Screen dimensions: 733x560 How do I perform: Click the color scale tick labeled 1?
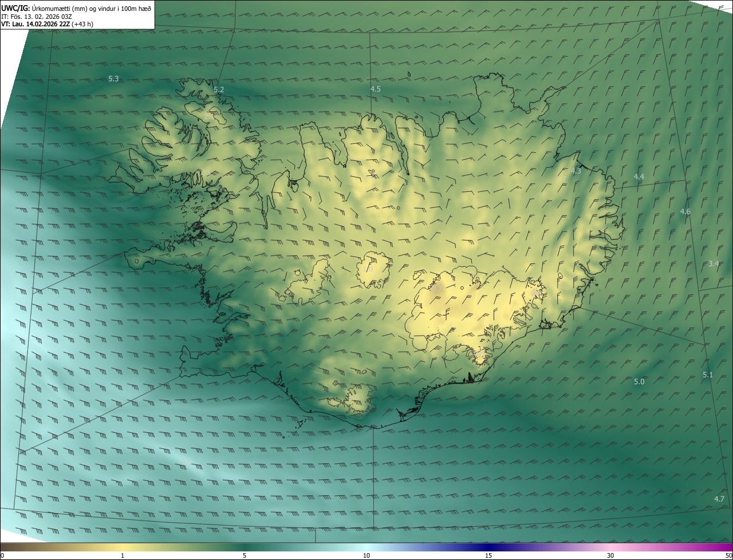(123, 555)
